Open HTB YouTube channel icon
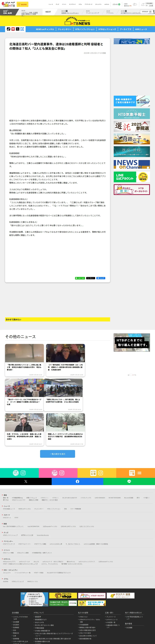The height and width of the screenshot is (644, 155). click(13, 29)
